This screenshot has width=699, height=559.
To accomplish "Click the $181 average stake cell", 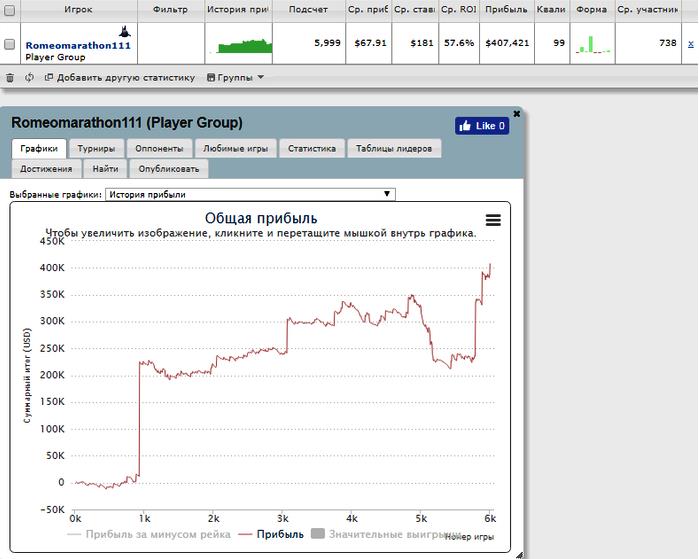I will coord(422,43).
